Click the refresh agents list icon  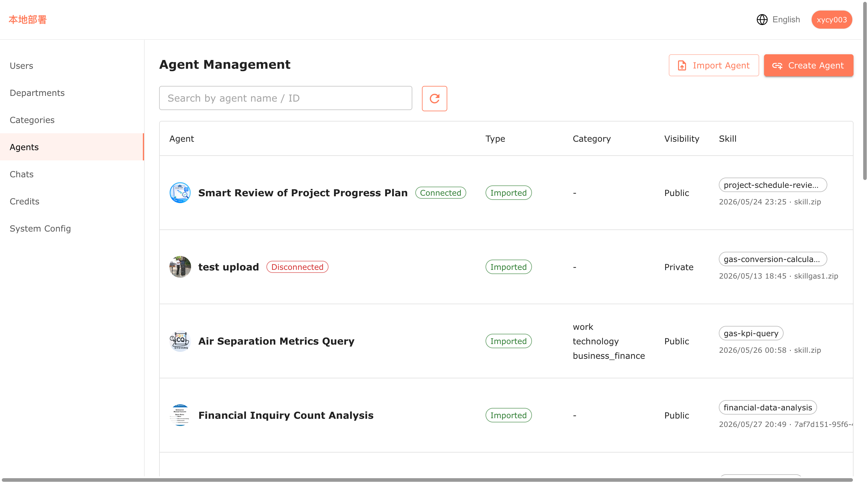[434, 98]
